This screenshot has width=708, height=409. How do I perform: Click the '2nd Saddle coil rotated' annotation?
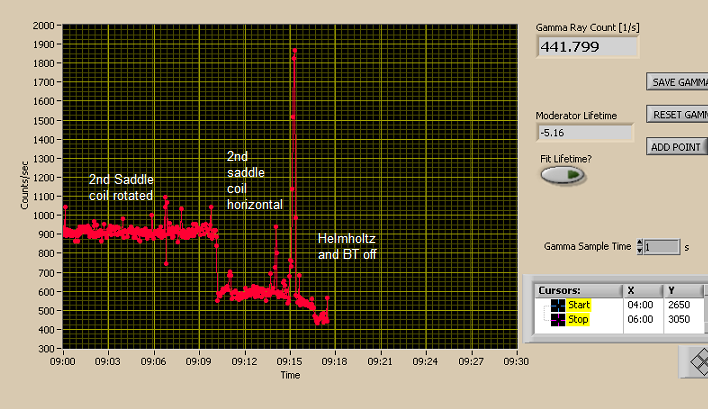click(x=121, y=187)
